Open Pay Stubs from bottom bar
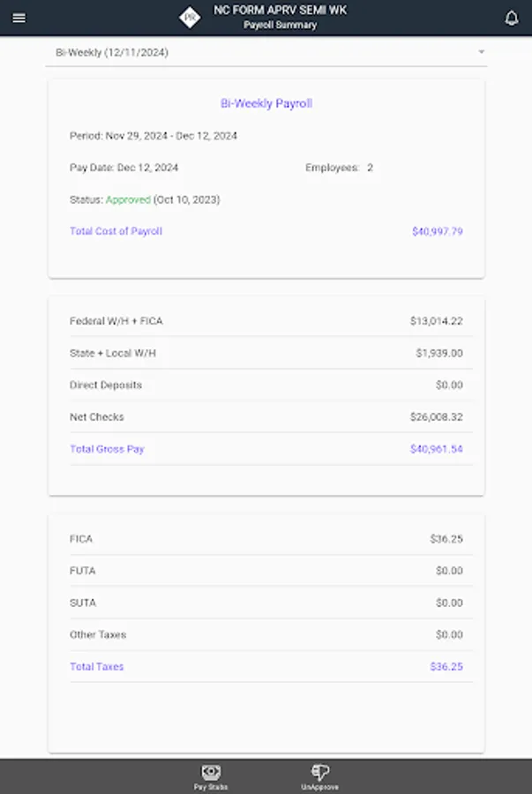Screen dimensions: 532x794 click(212, 775)
